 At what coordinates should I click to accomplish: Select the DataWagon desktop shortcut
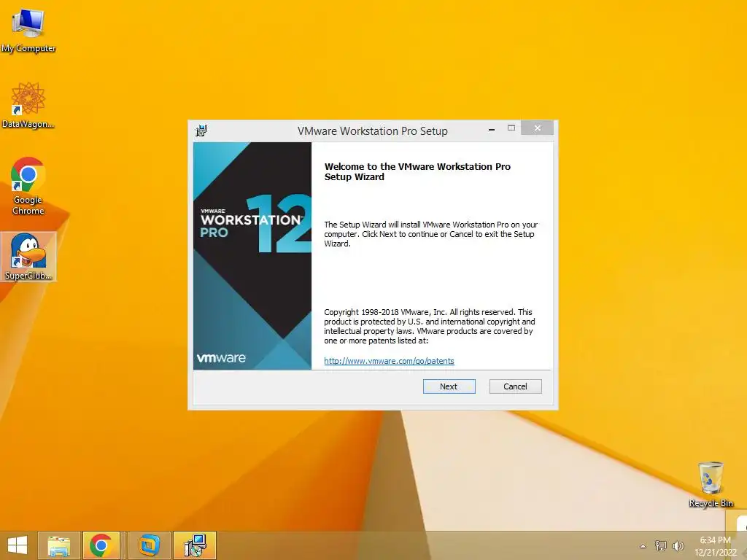[x=28, y=105]
